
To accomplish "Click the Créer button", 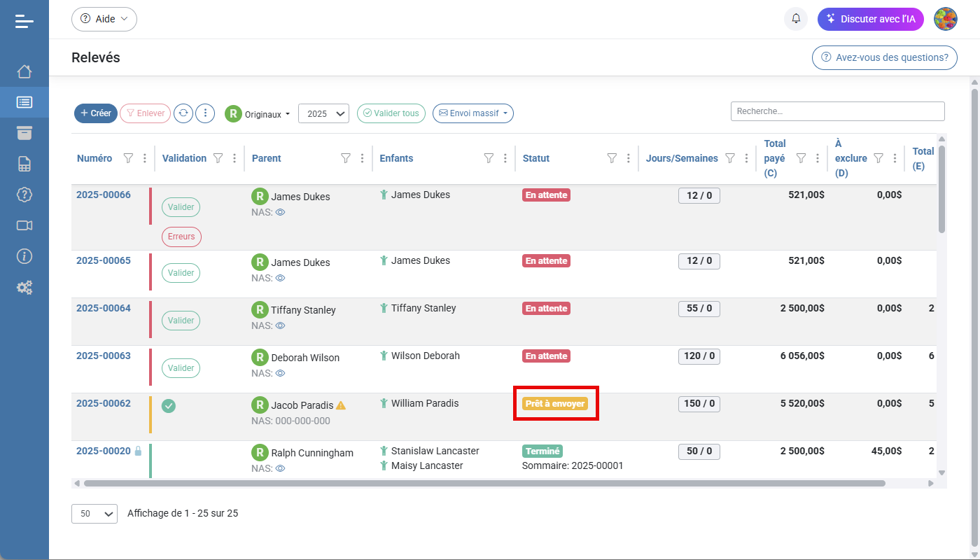I will (96, 113).
